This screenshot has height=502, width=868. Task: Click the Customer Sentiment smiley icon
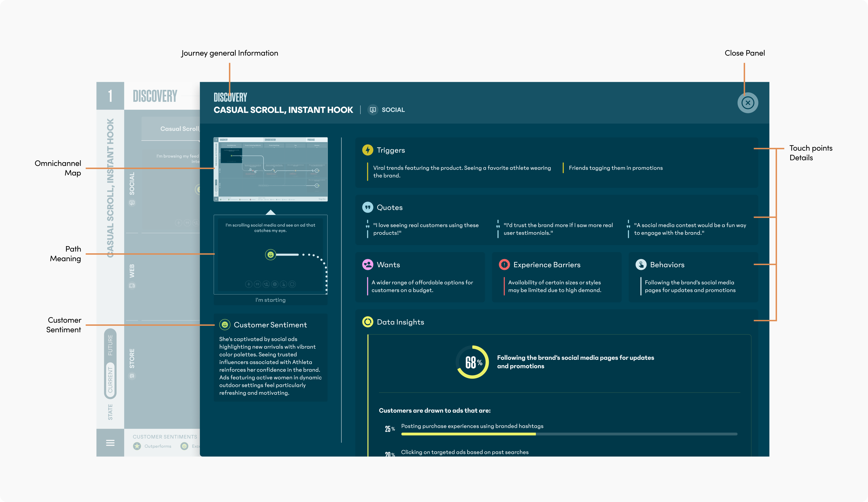225,324
